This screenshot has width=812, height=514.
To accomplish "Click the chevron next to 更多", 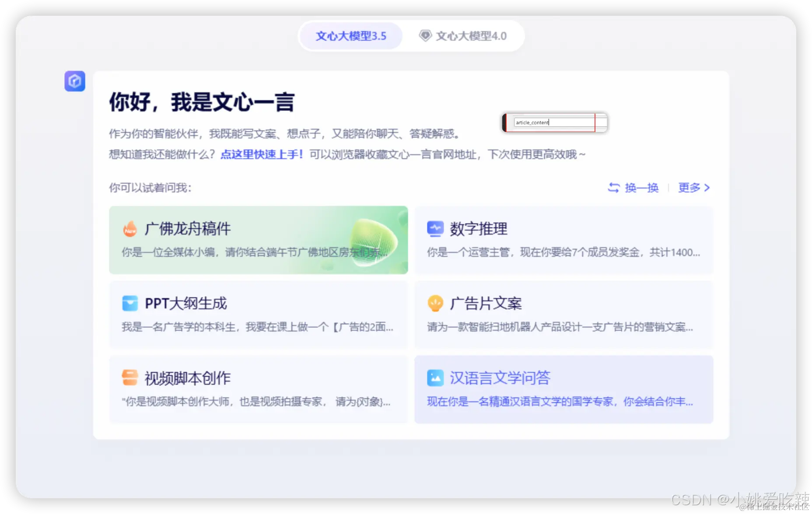I will point(707,188).
